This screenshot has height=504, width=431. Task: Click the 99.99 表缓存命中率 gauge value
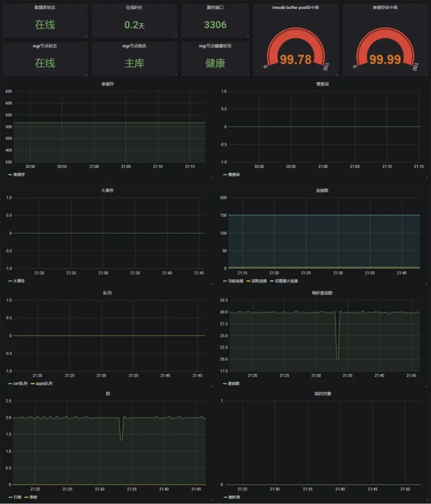click(x=385, y=59)
